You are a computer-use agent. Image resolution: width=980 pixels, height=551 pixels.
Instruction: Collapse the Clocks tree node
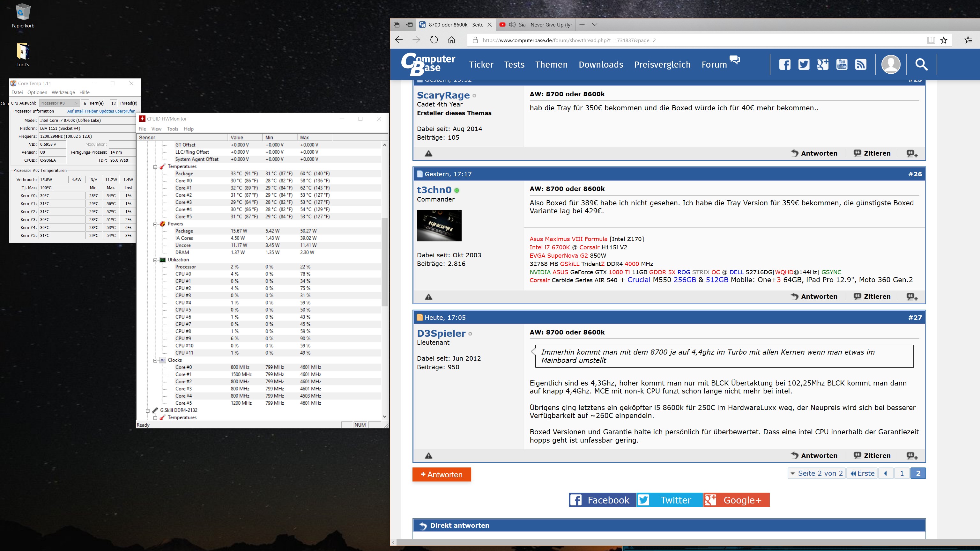[155, 360]
